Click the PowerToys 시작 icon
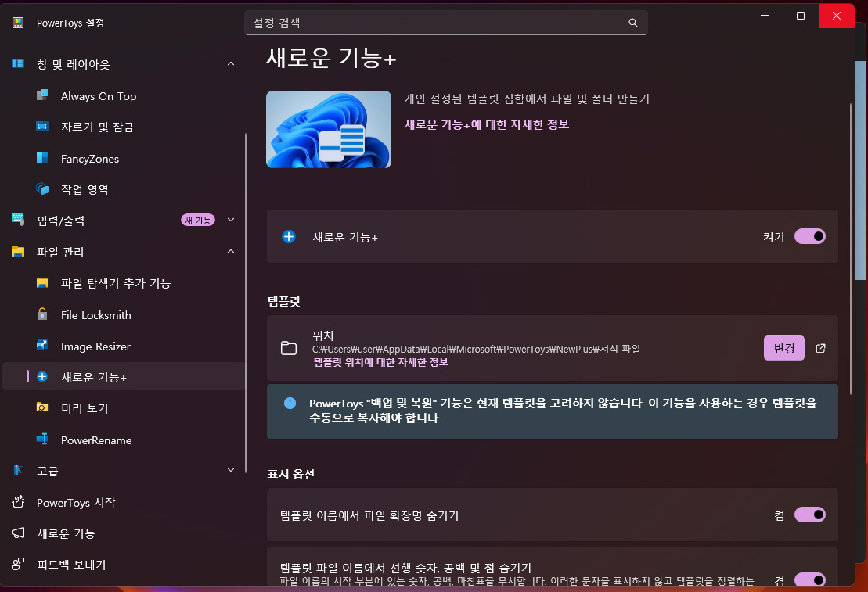Image resolution: width=868 pixels, height=592 pixels. [18, 502]
